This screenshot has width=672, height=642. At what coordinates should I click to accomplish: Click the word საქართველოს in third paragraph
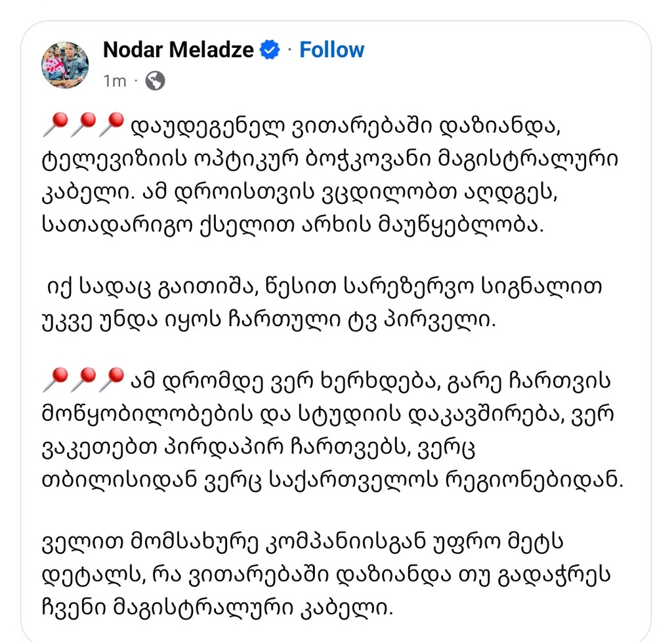click(353, 480)
